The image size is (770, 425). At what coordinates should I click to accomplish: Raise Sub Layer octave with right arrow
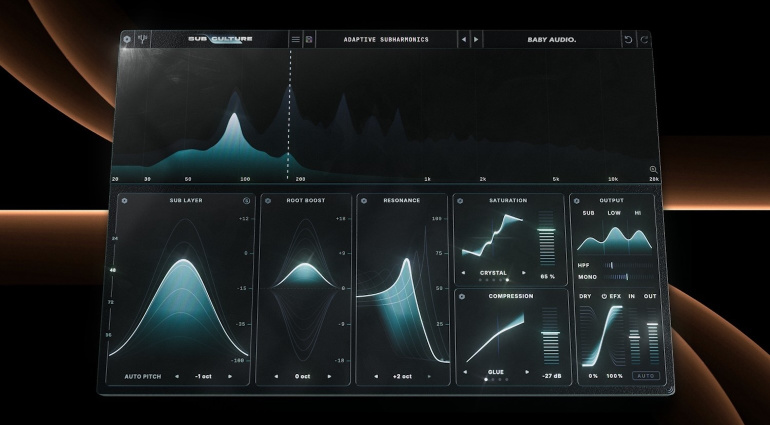[x=230, y=376]
